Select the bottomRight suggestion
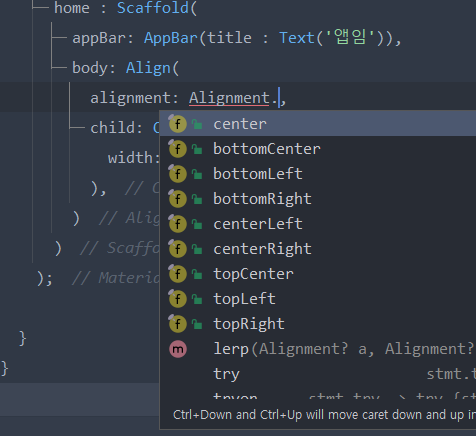The width and height of the screenshot is (476, 436). coord(318,199)
